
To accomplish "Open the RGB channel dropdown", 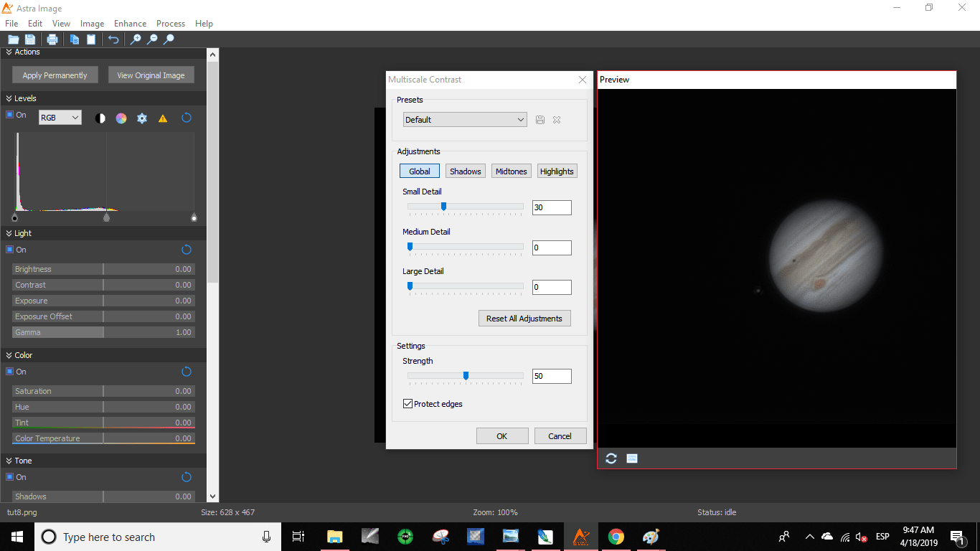I will click(60, 118).
